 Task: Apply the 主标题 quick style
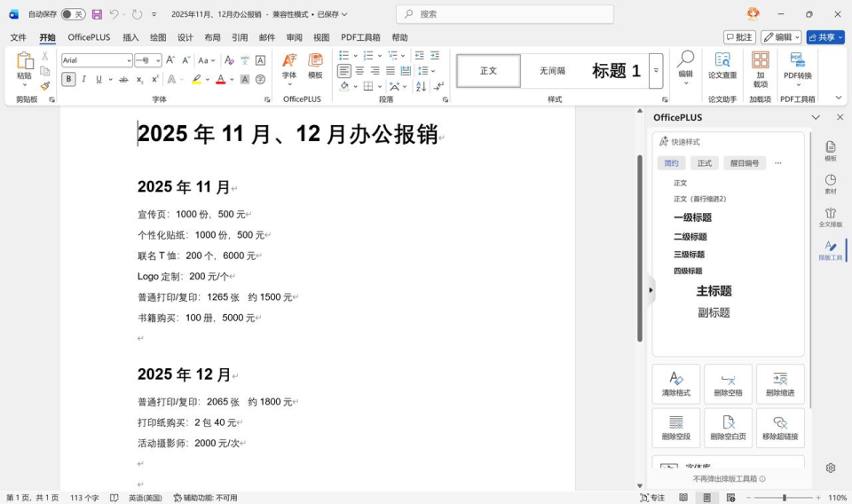(714, 291)
